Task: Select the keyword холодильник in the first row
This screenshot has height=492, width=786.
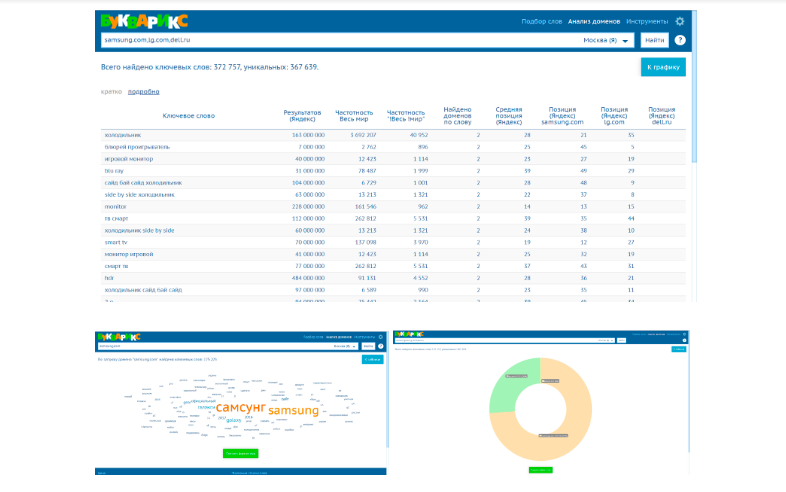Action: pos(123,135)
